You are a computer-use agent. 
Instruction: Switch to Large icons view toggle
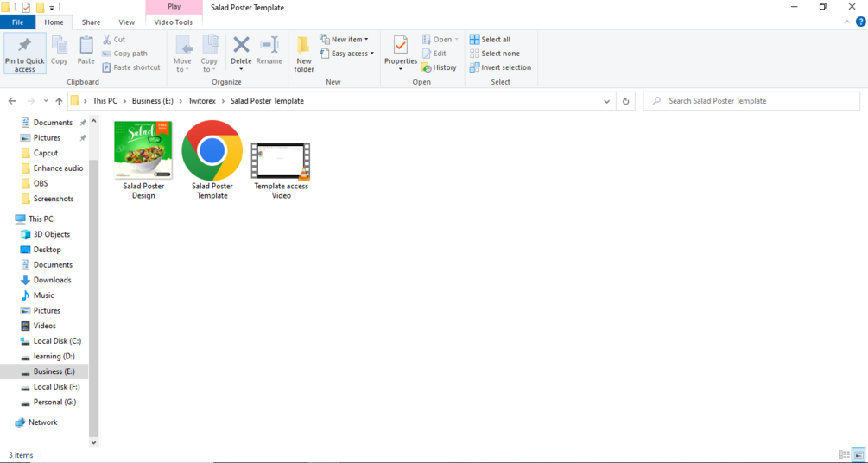858,454
